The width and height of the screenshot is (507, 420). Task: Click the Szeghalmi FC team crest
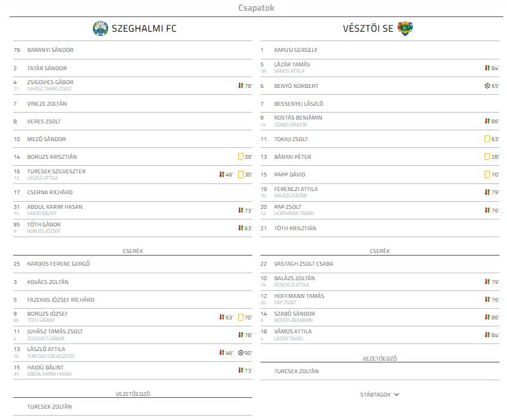tap(101, 28)
